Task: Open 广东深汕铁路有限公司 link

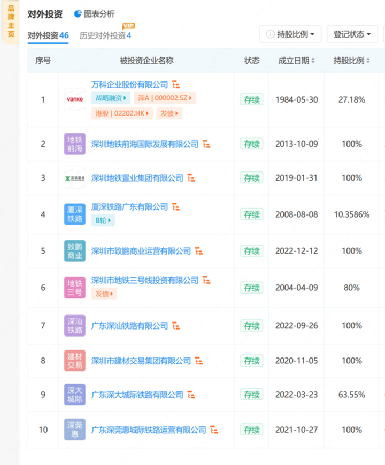Action: click(x=130, y=326)
